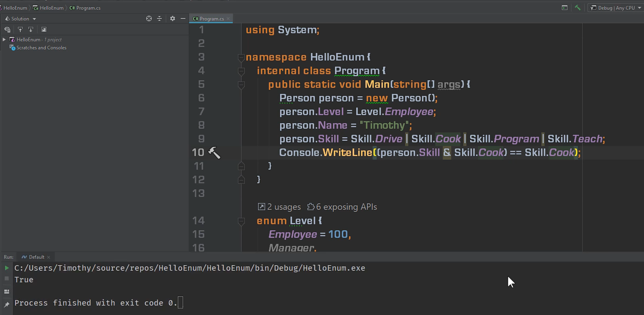Toggle the preview icon in Solution toolbar
The width and height of the screenshot is (644, 315).
[44, 29]
